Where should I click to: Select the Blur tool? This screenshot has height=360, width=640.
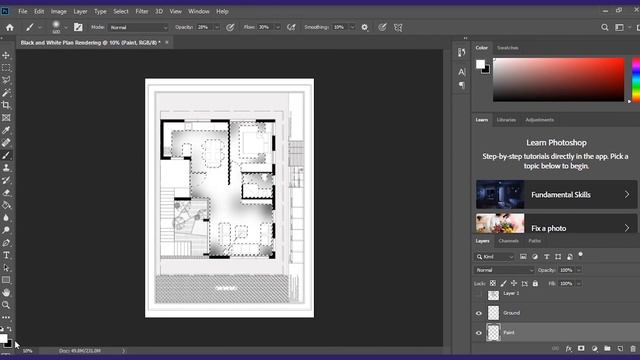click(6, 218)
